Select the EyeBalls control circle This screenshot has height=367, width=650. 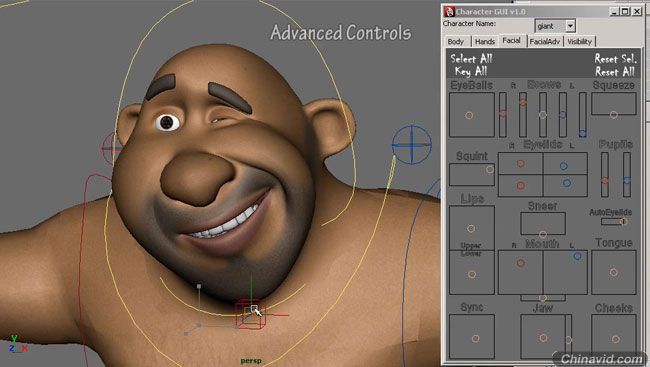[469, 116]
